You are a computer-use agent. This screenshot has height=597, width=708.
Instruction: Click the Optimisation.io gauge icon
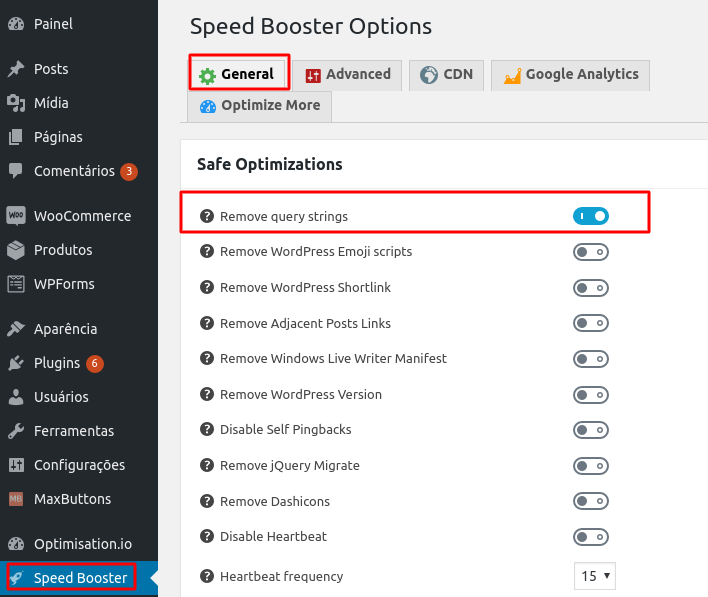16,544
